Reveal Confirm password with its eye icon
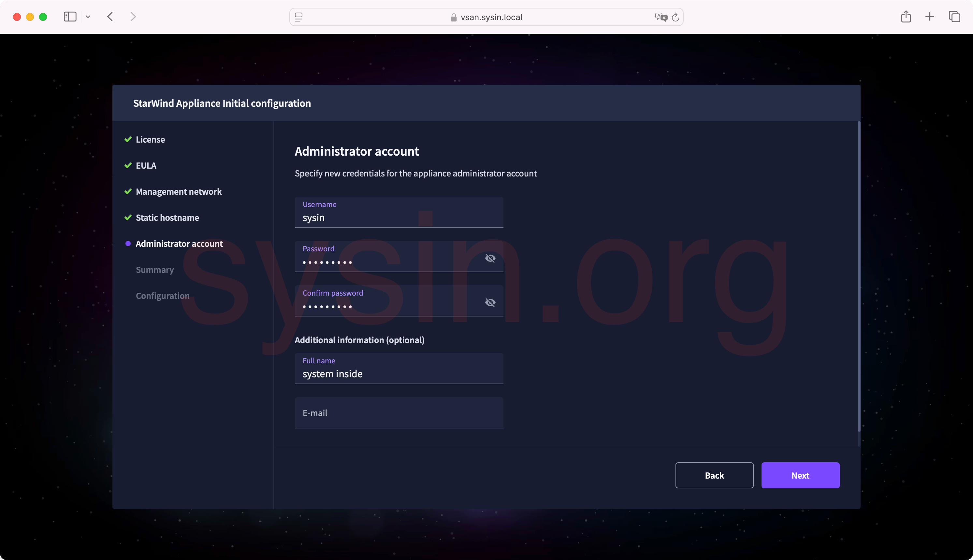This screenshot has height=560, width=973. coord(490,302)
